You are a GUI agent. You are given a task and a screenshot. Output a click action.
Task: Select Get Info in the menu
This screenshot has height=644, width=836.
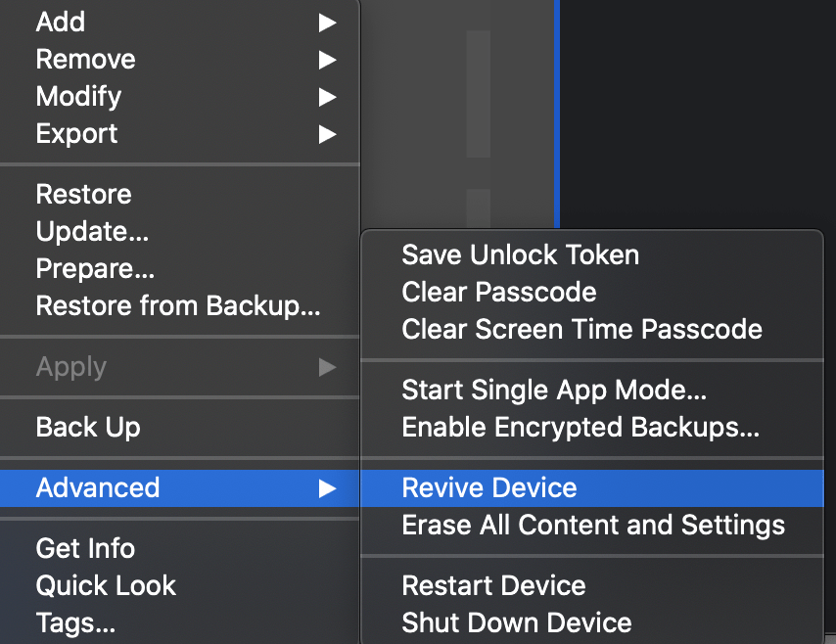[x=85, y=548]
